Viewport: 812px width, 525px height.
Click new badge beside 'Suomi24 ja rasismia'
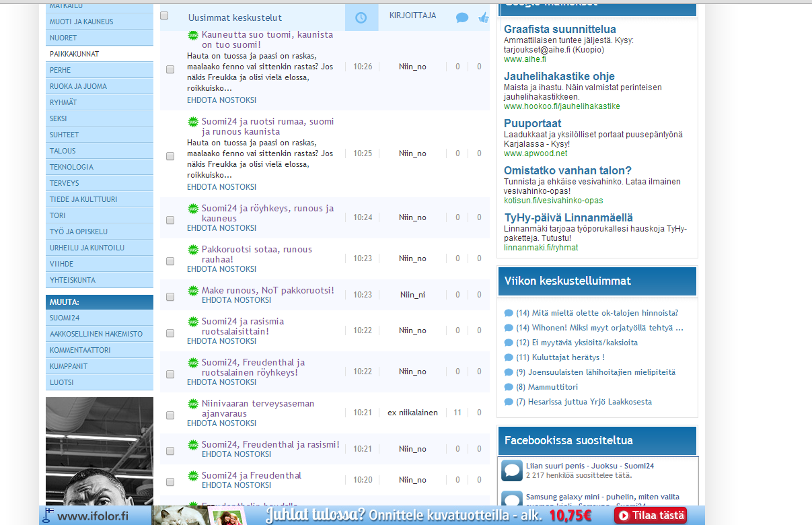point(193,322)
